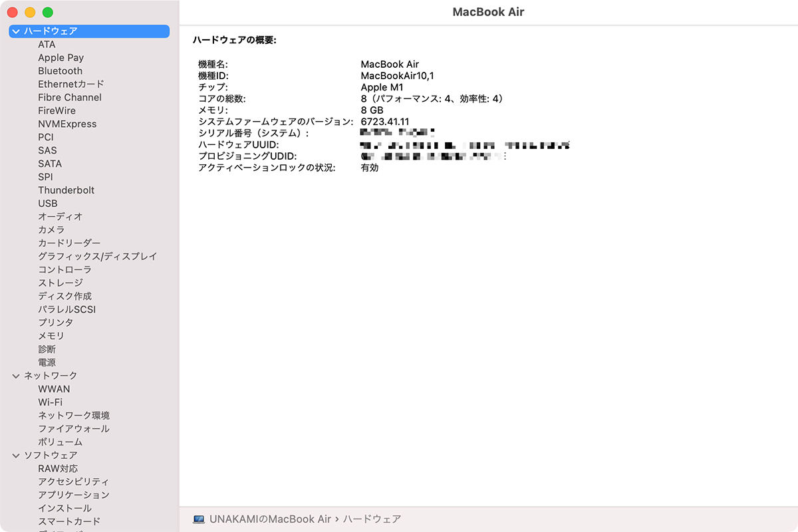Open ファイアウォール entry
Screen dimensions: 798x532
[74, 429]
